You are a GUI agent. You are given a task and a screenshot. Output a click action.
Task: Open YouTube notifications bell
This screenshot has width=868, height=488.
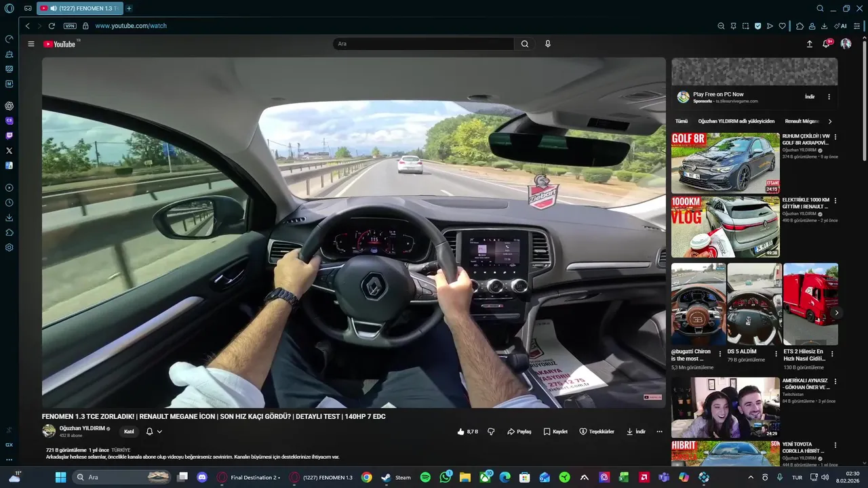coord(826,44)
